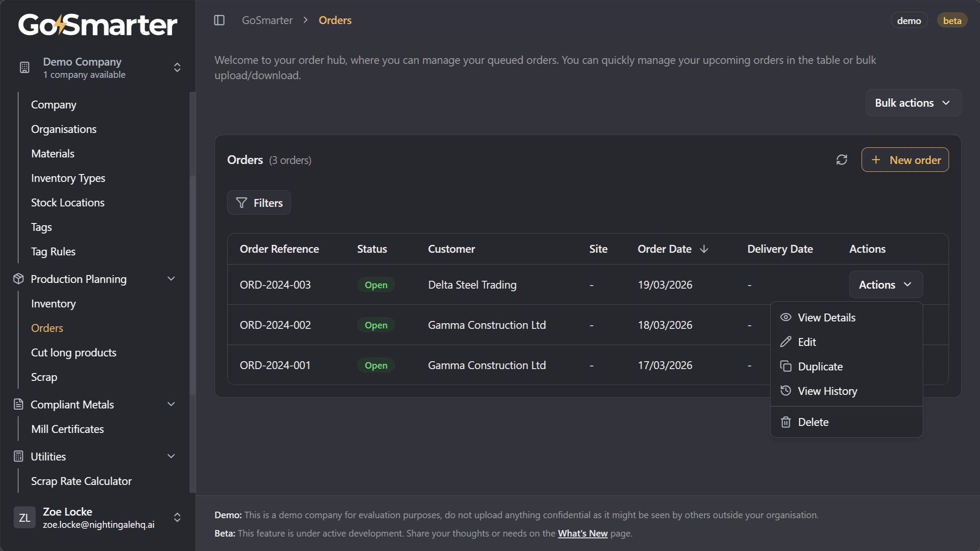
Task: Open Mill Certificates
Action: [x=68, y=429]
